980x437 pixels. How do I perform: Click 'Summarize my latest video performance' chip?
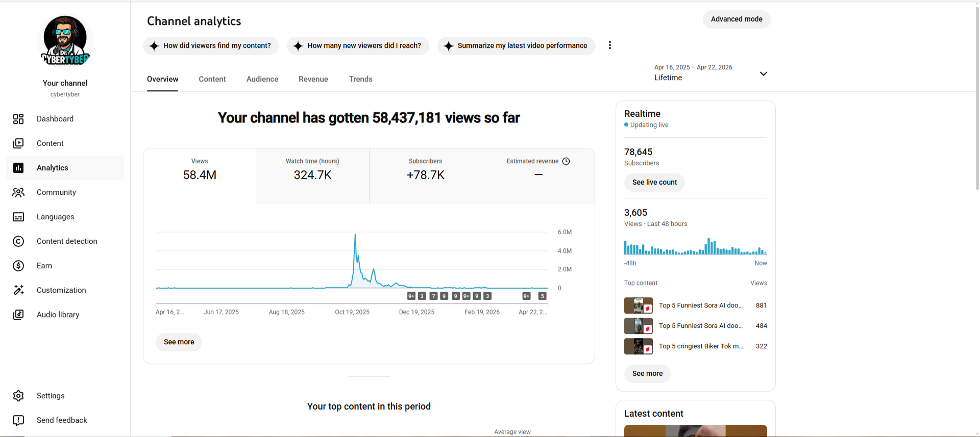point(516,46)
